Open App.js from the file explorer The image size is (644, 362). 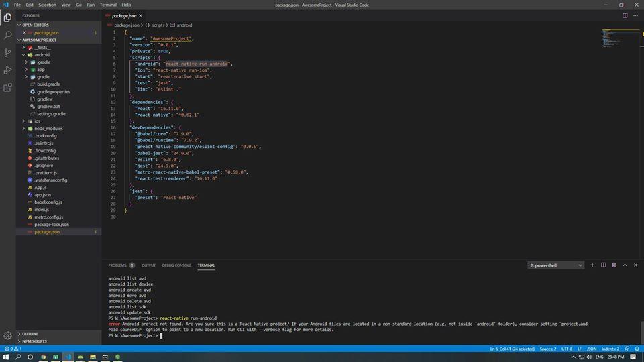(x=41, y=188)
